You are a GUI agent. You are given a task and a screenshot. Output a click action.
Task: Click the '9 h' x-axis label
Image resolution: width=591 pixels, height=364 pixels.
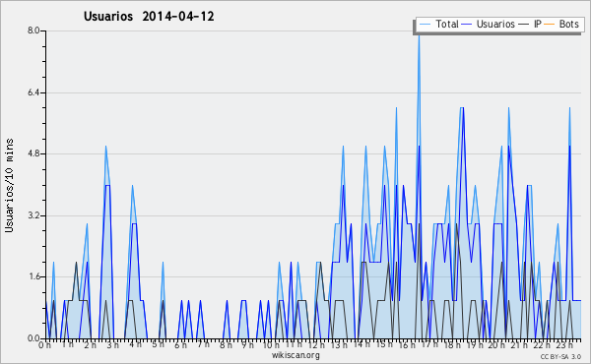coord(247,345)
